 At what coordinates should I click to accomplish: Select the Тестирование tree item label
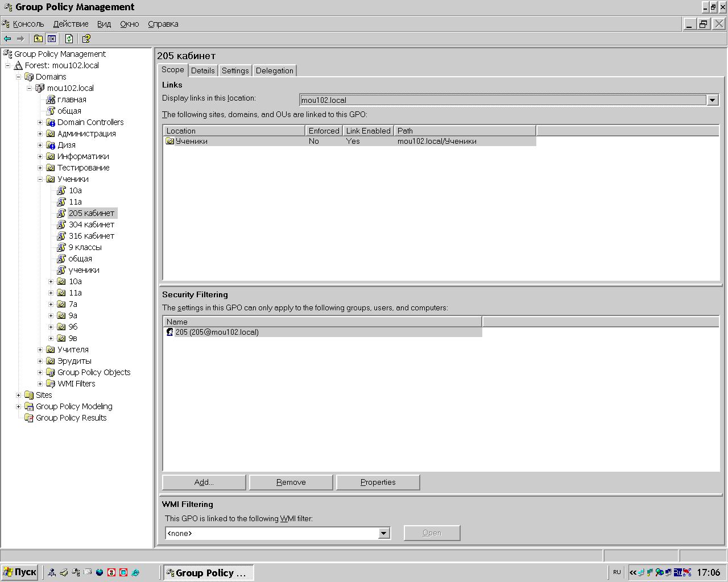pos(84,168)
